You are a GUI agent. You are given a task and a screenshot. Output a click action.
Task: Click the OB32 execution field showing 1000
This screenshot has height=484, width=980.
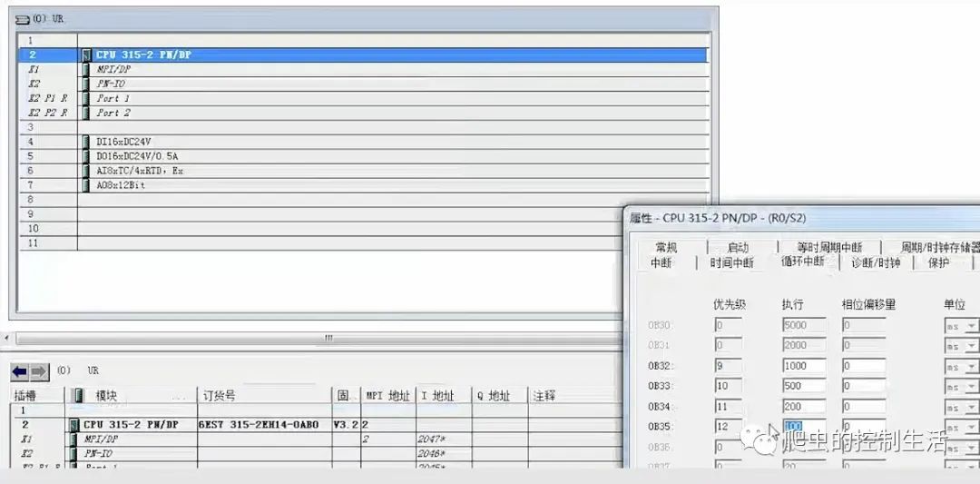[x=804, y=367]
